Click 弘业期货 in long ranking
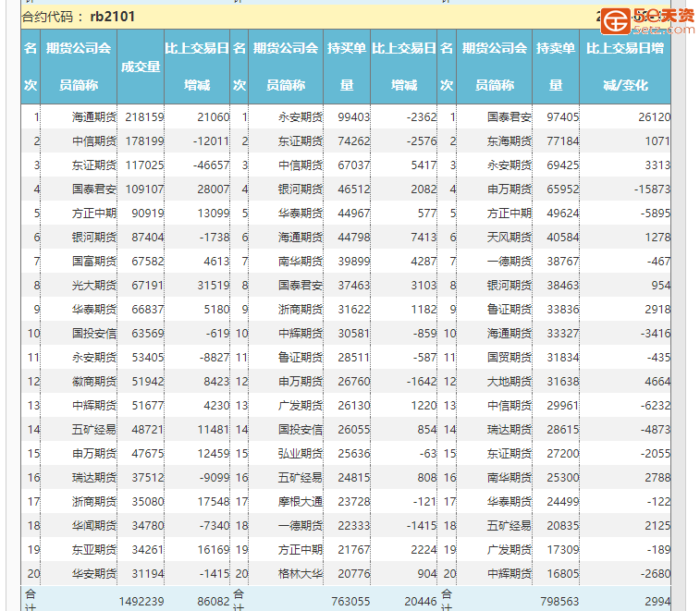The image size is (700, 611). (x=301, y=454)
